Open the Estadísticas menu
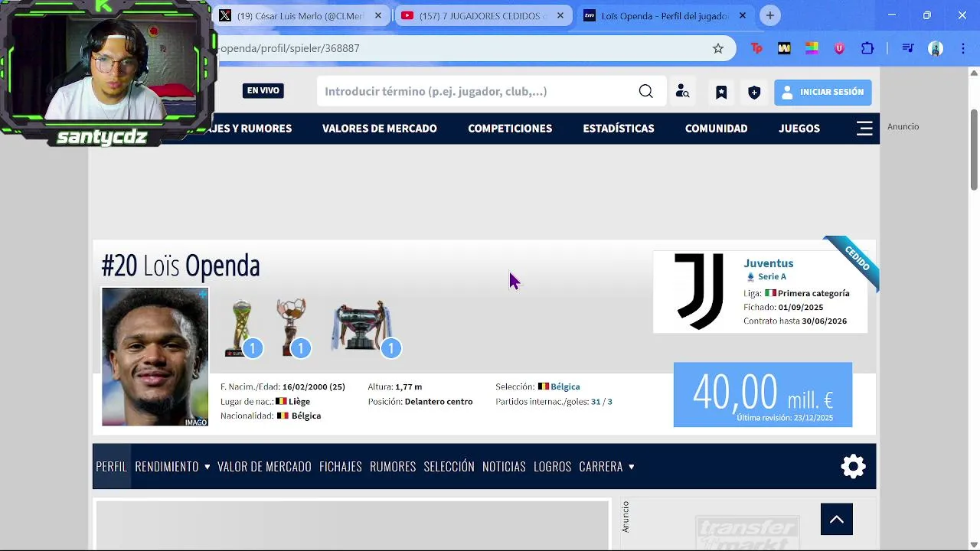Viewport: 980px width, 551px height. point(619,129)
